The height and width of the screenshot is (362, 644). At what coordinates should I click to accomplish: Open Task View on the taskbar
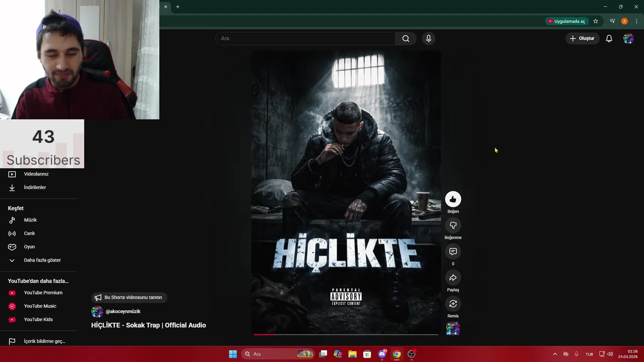tap(324, 354)
